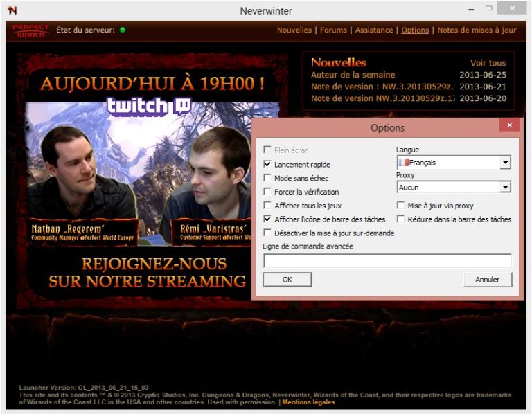Viewport: 532px width, 414px height.
Task: Click the Mentions légales link
Action: [x=308, y=402]
